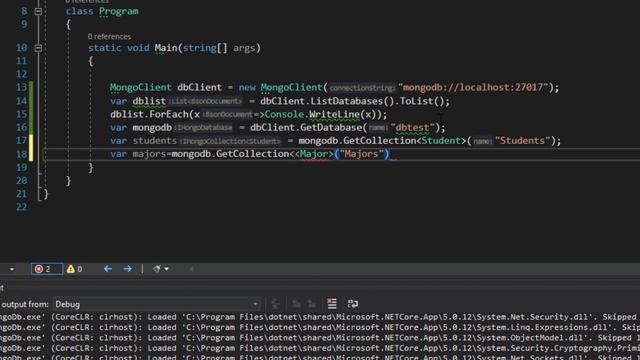Click the output line mentioning System.Net.Security.dll
The image size is (640, 360).
coord(320,317)
